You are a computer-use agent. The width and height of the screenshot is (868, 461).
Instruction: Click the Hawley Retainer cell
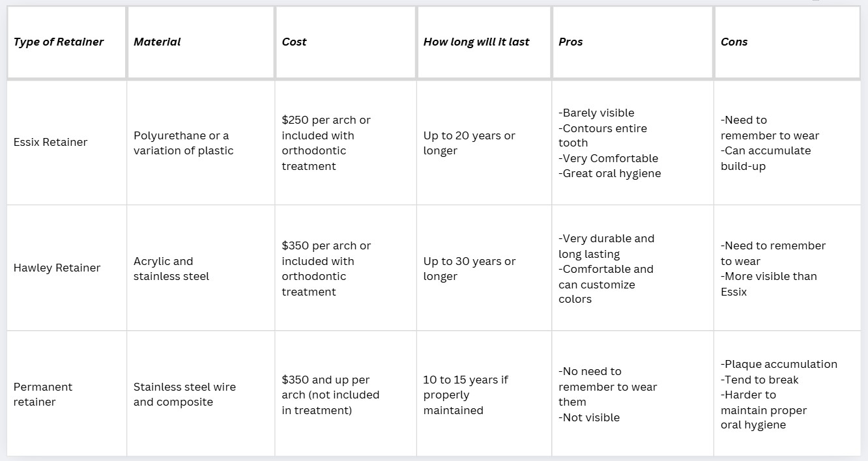[x=66, y=268]
